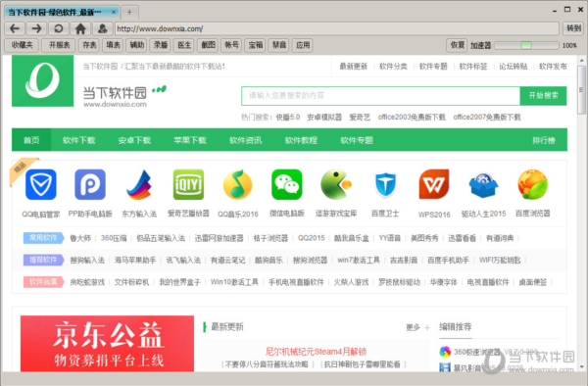Click the 微信电脑版 WeChat icon
The image size is (588, 386).
pos(287,184)
